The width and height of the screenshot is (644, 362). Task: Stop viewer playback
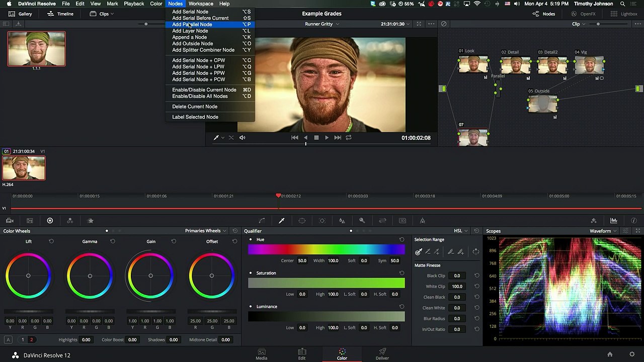(316, 138)
